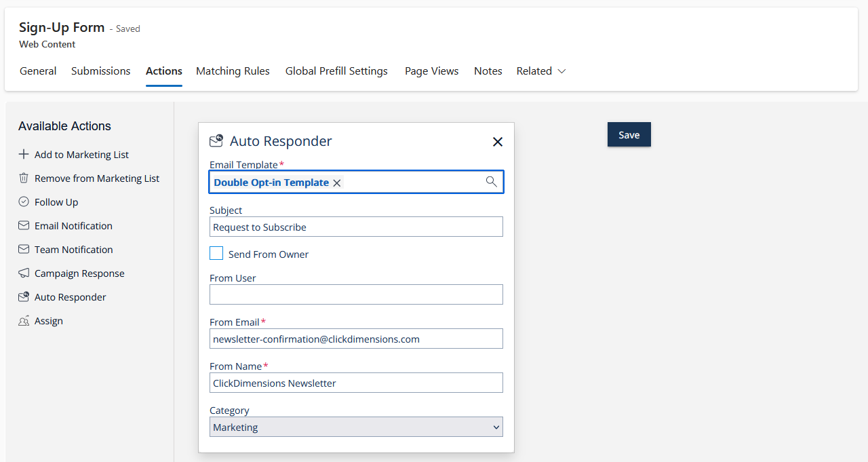Click the empty From User field
The height and width of the screenshot is (462, 868).
tap(356, 294)
